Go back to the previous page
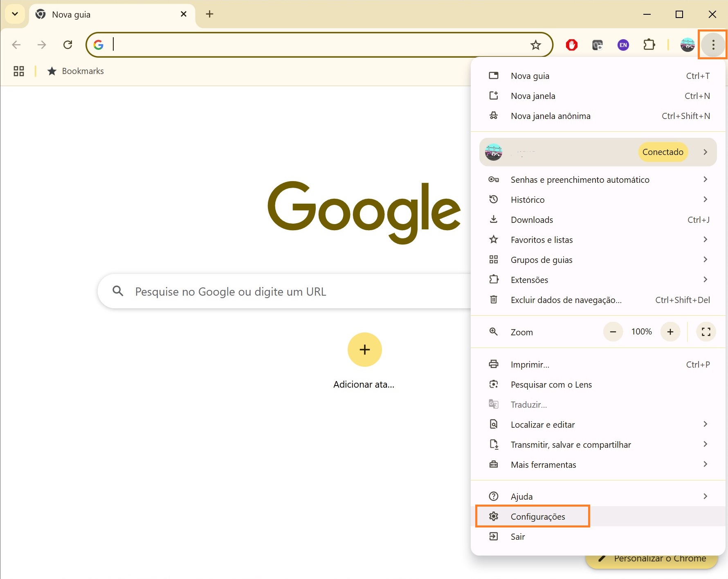 [16, 45]
